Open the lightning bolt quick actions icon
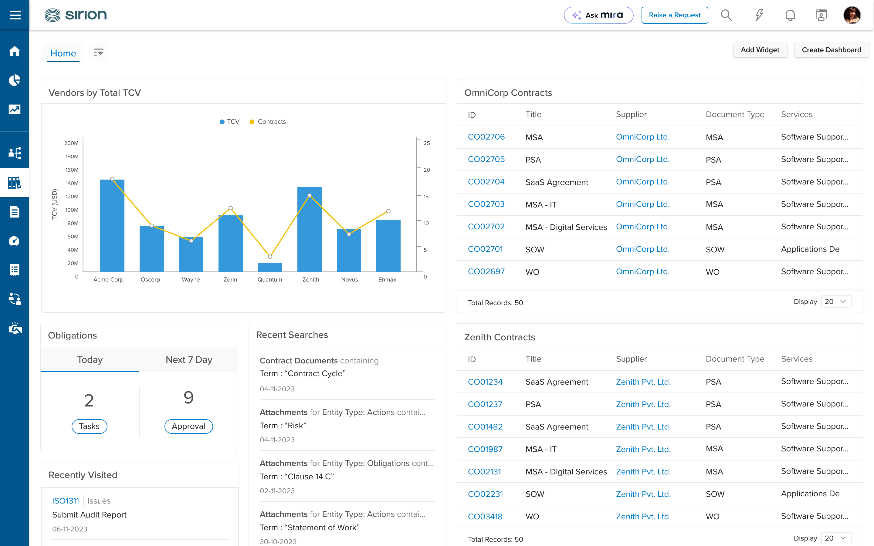Image resolution: width=874 pixels, height=546 pixels. [x=759, y=15]
